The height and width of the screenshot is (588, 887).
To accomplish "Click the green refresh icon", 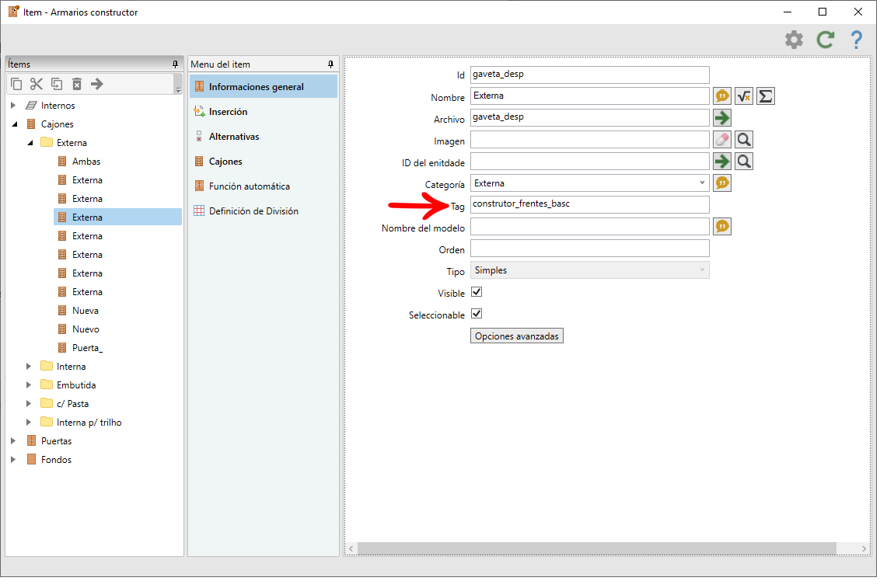I will pos(826,40).
